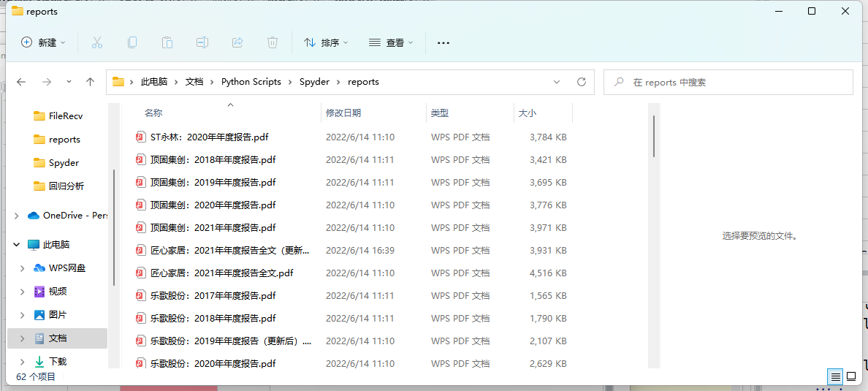
Task: Expand the address bar history dropdown
Action: tap(557, 82)
